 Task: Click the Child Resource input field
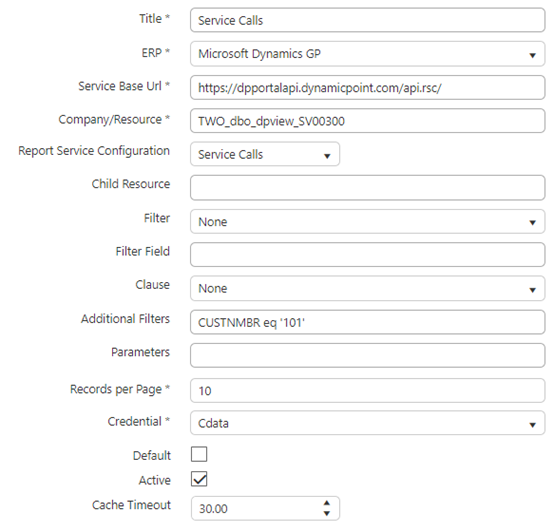click(367, 188)
